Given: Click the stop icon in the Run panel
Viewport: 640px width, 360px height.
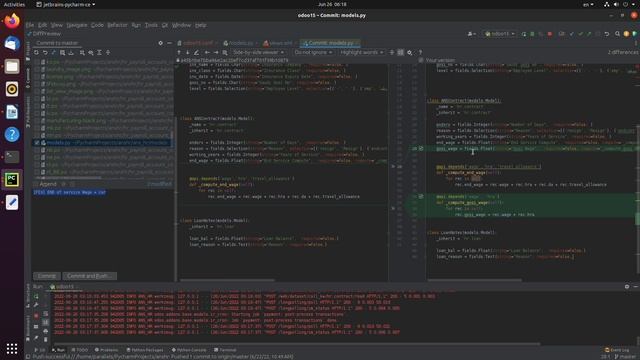Looking at the screenshot, I should (36, 316).
